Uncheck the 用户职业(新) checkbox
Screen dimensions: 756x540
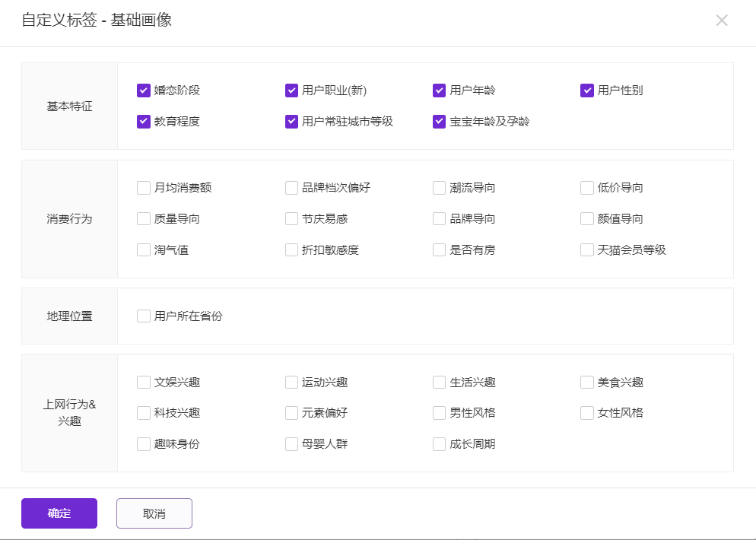click(291, 91)
